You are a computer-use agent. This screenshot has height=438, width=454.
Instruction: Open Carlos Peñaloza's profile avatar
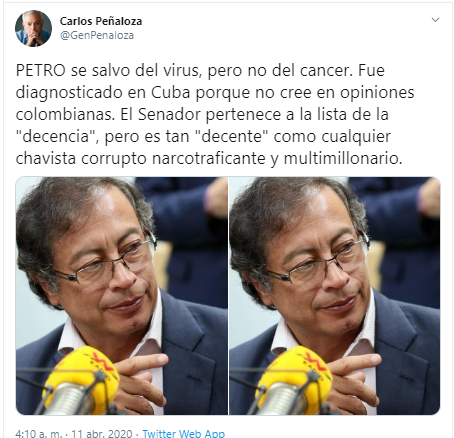point(33,28)
